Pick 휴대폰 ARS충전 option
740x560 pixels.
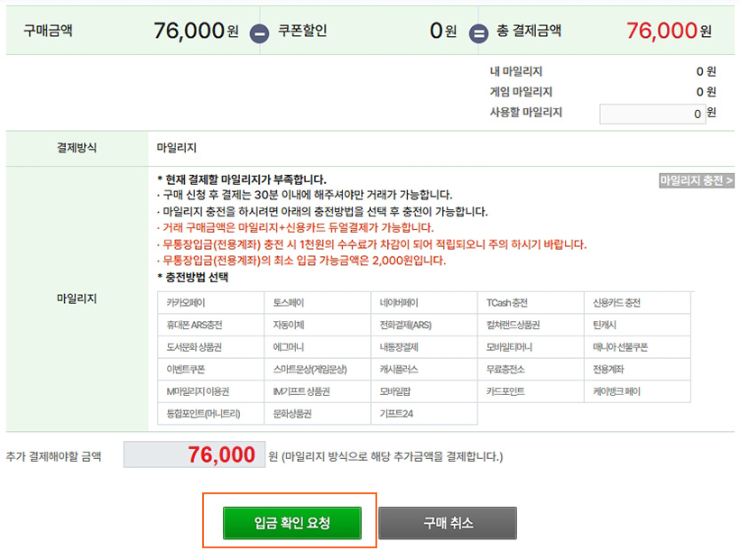(x=195, y=325)
